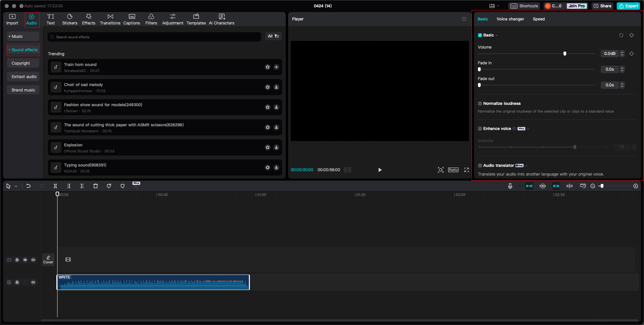644x325 pixels.
Task: Select the AI Characters panel
Action: pos(221,19)
